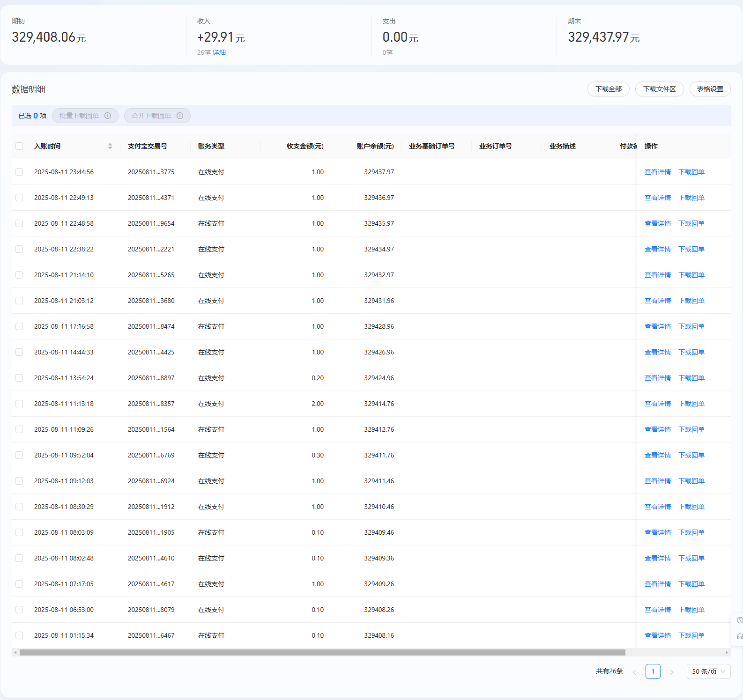743x700 pixels.
Task: Click the 下载全部 button
Action: (x=609, y=89)
